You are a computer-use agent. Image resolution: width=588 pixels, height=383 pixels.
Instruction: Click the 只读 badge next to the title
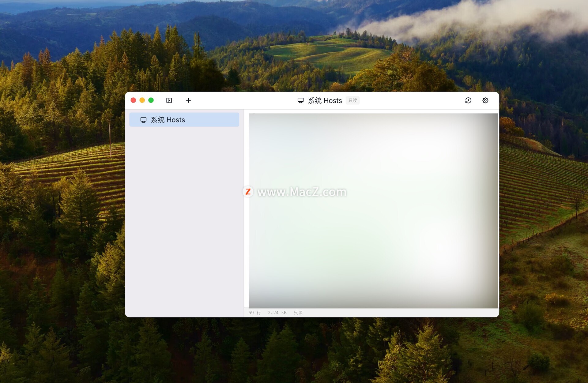click(x=353, y=100)
